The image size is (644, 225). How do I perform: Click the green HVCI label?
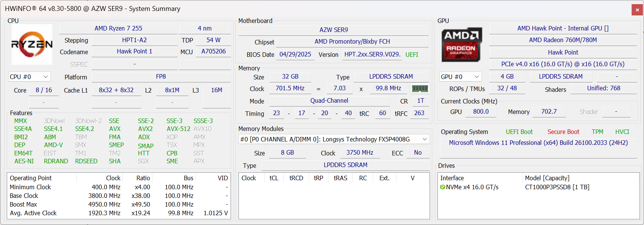point(622,132)
